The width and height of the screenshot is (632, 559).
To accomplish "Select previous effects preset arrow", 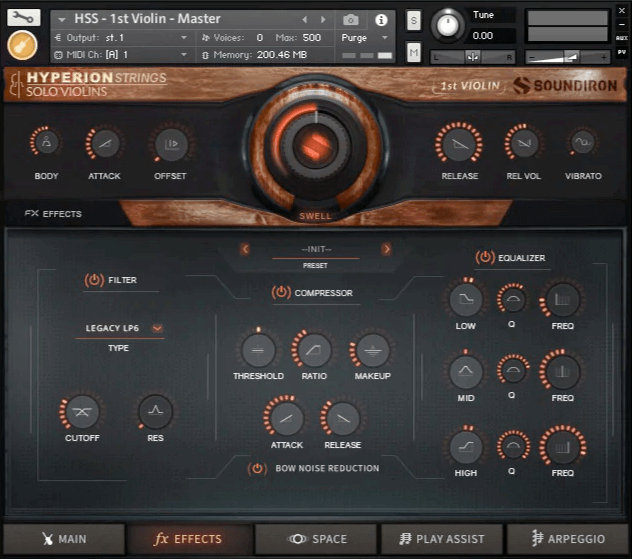I will (x=245, y=249).
